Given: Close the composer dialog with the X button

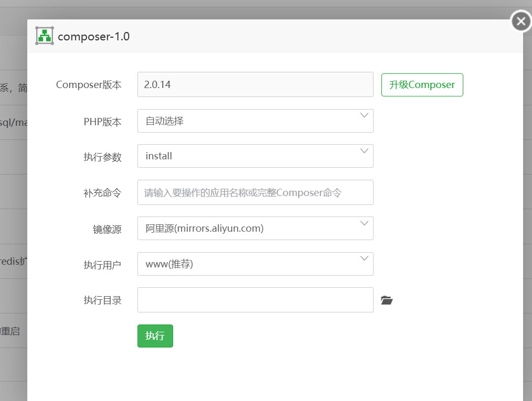Looking at the screenshot, I should (x=521, y=21).
